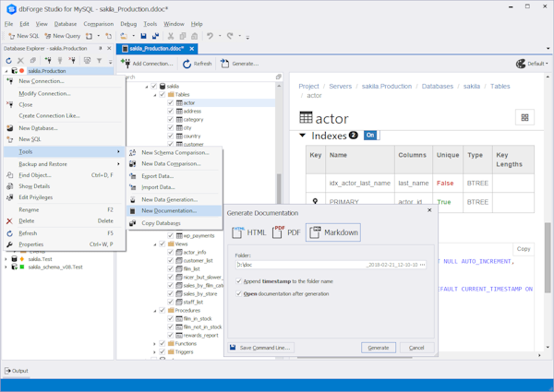554x392 pixels.
Task: Choose Edit Privileges in context menu
Action: tap(65, 197)
